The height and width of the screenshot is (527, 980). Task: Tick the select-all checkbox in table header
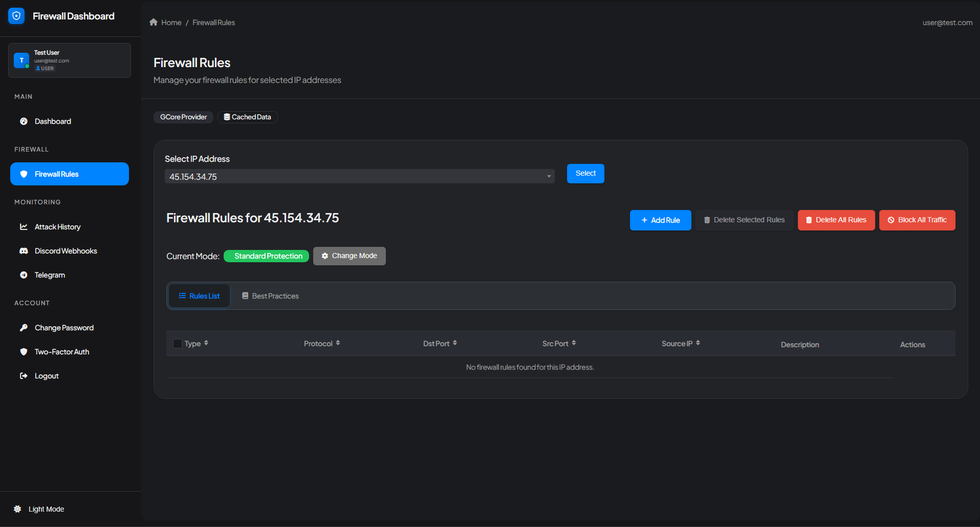(x=178, y=344)
